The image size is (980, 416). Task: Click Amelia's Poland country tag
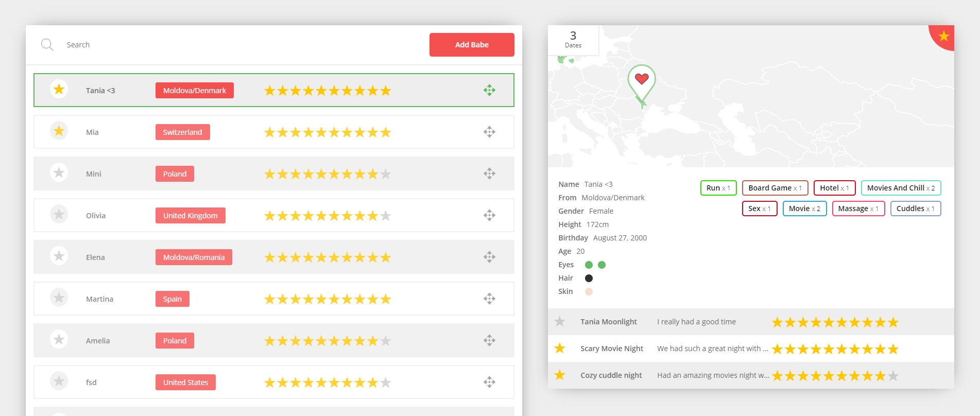pyautogui.click(x=175, y=341)
